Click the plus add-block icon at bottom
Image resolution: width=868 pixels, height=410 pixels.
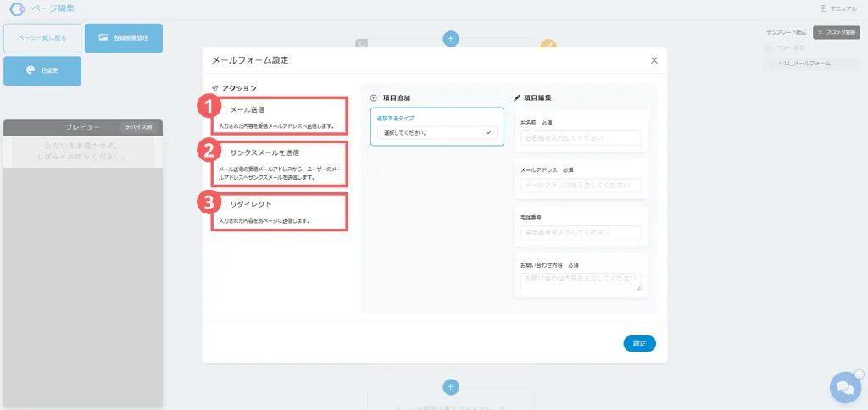tap(451, 386)
